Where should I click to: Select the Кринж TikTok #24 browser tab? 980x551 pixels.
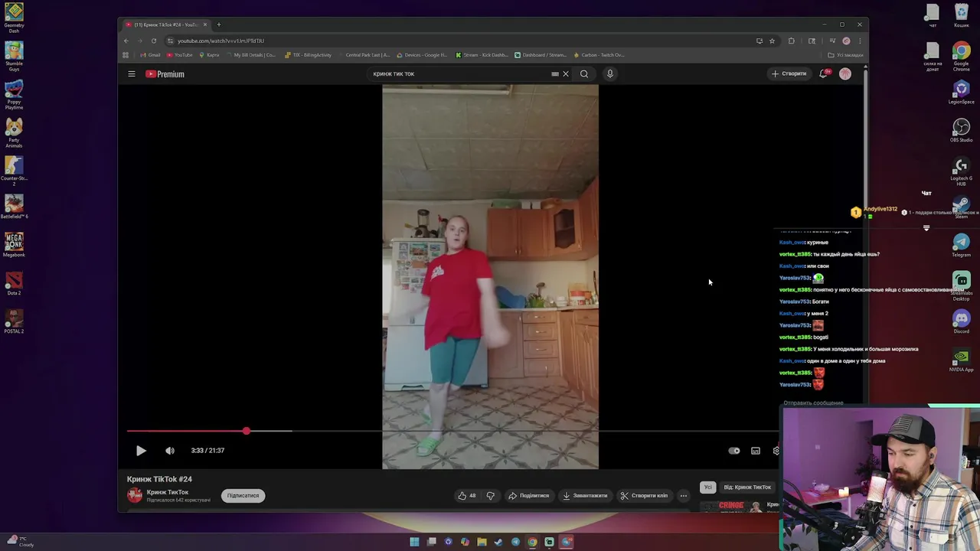click(x=165, y=24)
